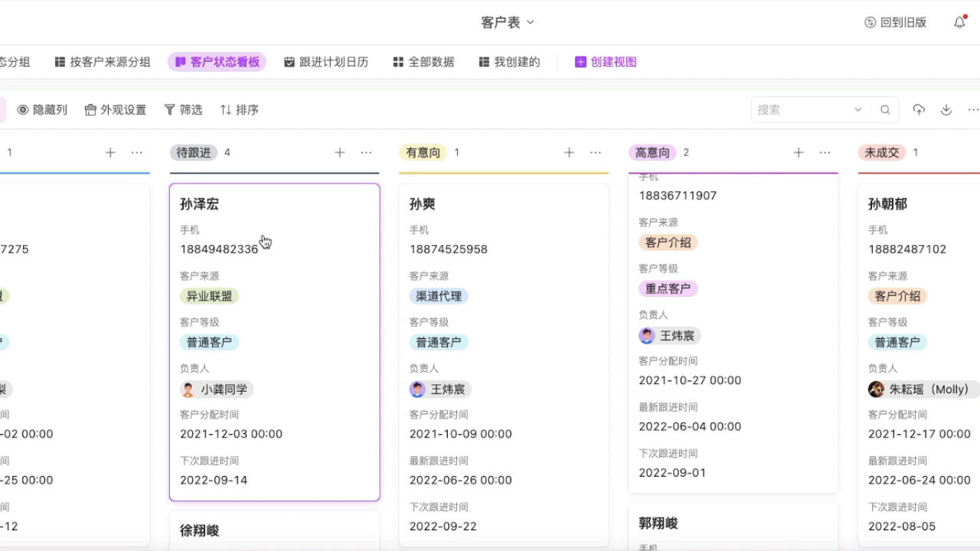Click 普通客户 tag on 孙爽 card

click(439, 342)
